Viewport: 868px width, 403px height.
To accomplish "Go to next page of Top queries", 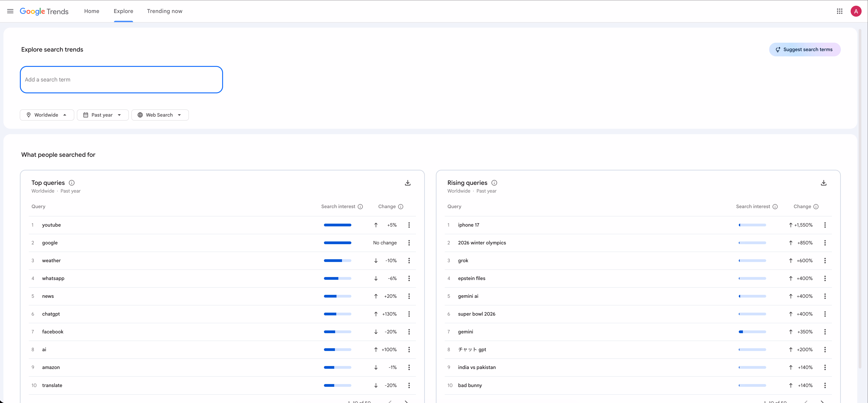I will [x=406, y=401].
